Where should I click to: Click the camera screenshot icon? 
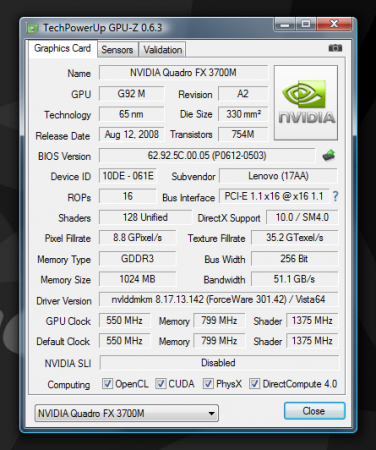tap(335, 48)
